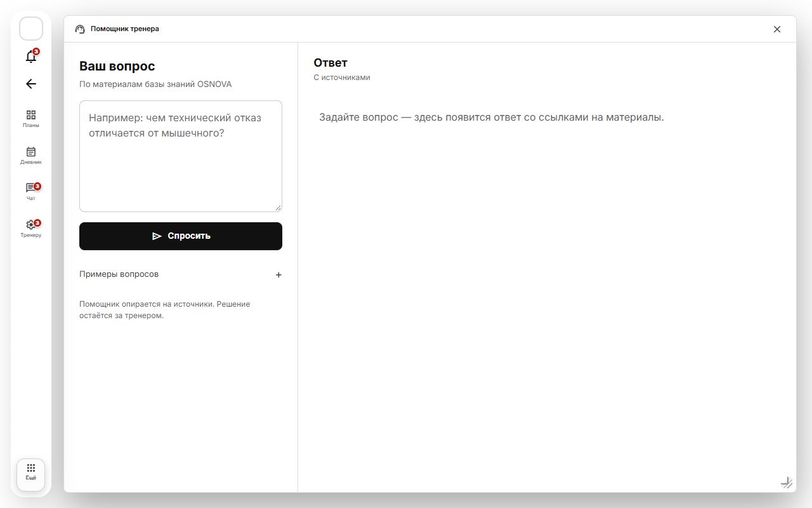812x508 pixels.
Task: Submit the question with Спросить button
Action: [x=181, y=236]
